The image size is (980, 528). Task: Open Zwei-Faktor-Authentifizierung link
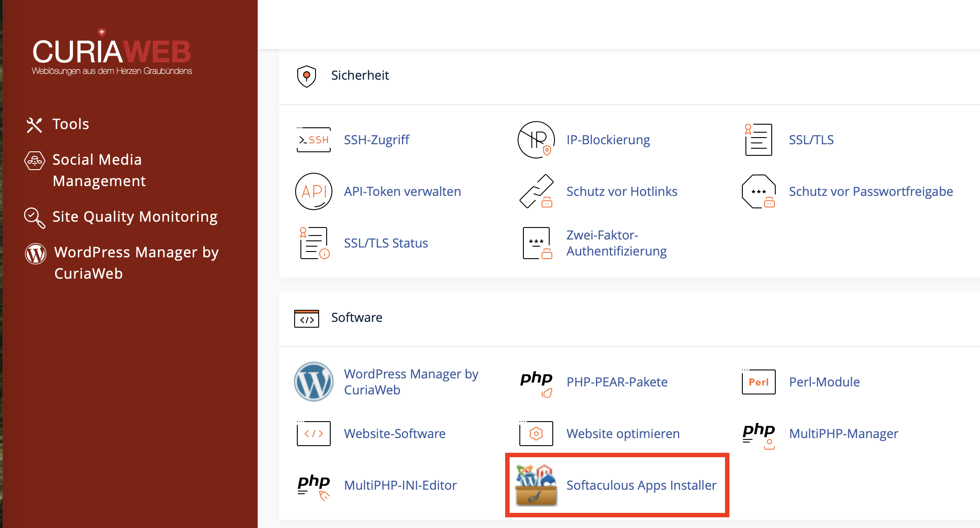pos(616,243)
